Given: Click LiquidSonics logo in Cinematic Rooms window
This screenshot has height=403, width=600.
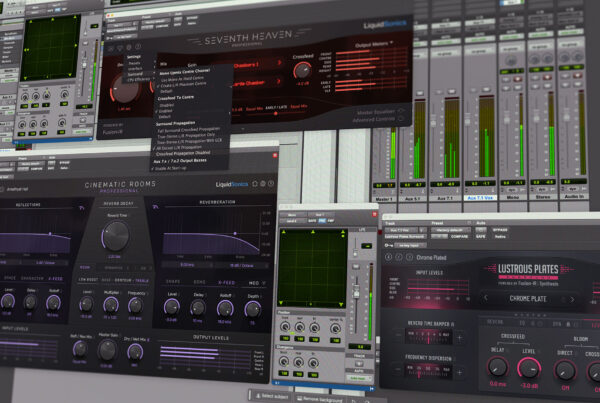Looking at the screenshot, I should (x=232, y=184).
